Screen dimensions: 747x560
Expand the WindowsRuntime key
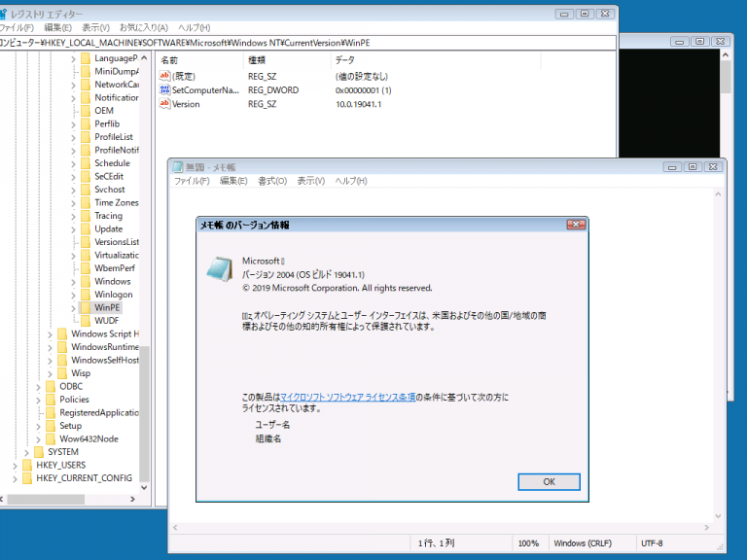coord(50,348)
